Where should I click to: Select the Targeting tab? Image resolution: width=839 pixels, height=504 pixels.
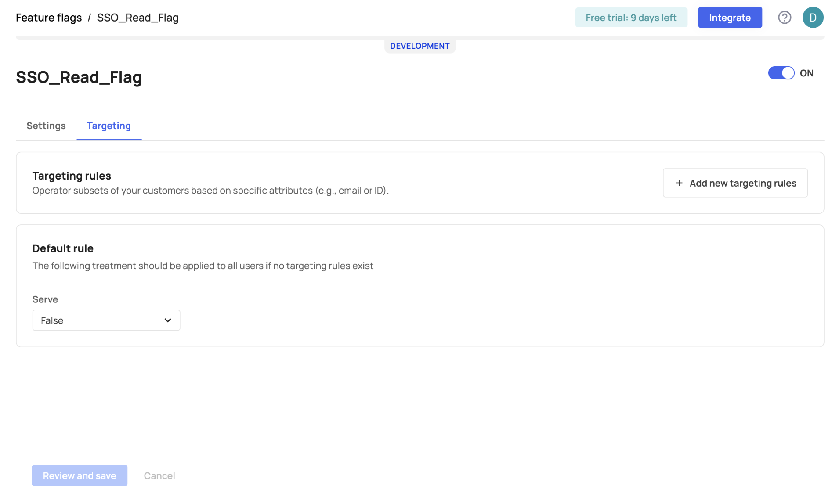[x=108, y=126]
